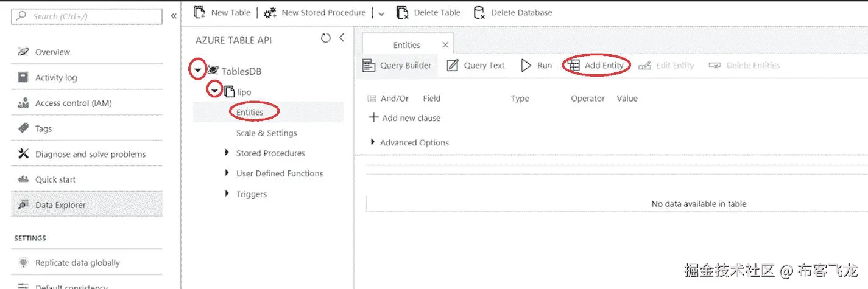868x289 pixels.
Task: Click the New Table icon
Action: pos(199,12)
